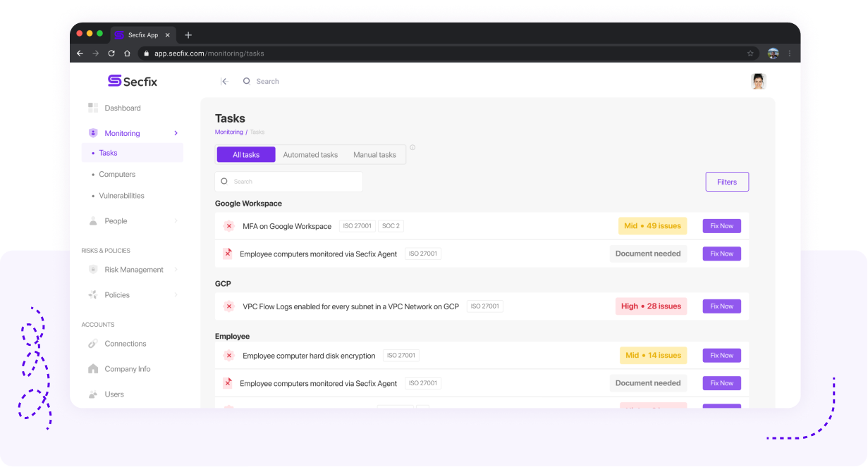Click the People sidebar icon
Viewport: 868px width, 467px height.
pos(93,221)
